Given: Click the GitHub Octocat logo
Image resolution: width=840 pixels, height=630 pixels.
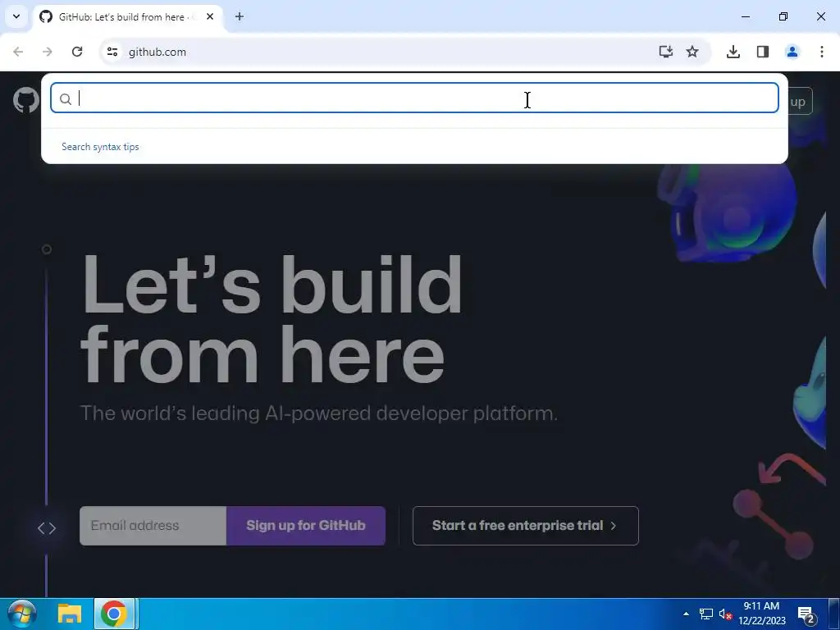Looking at the screenshot, I should coord(25,101).
